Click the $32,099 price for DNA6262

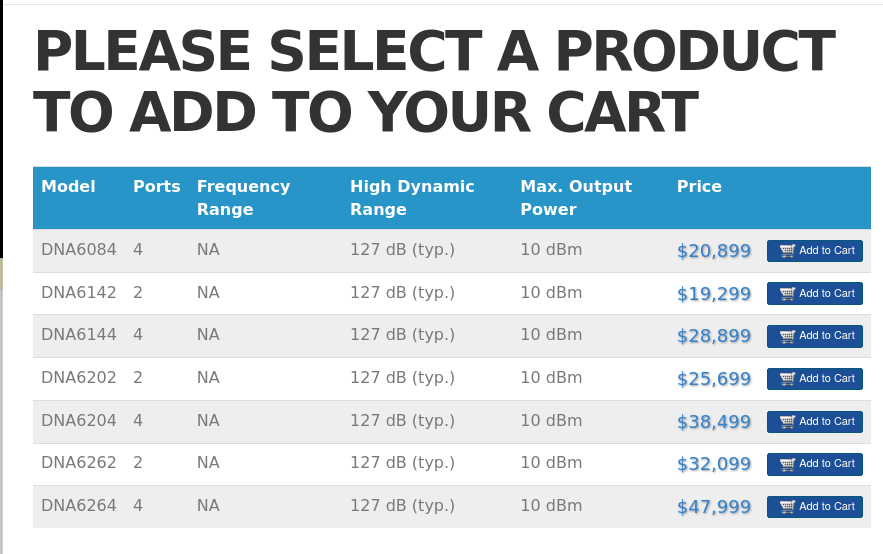713,464
